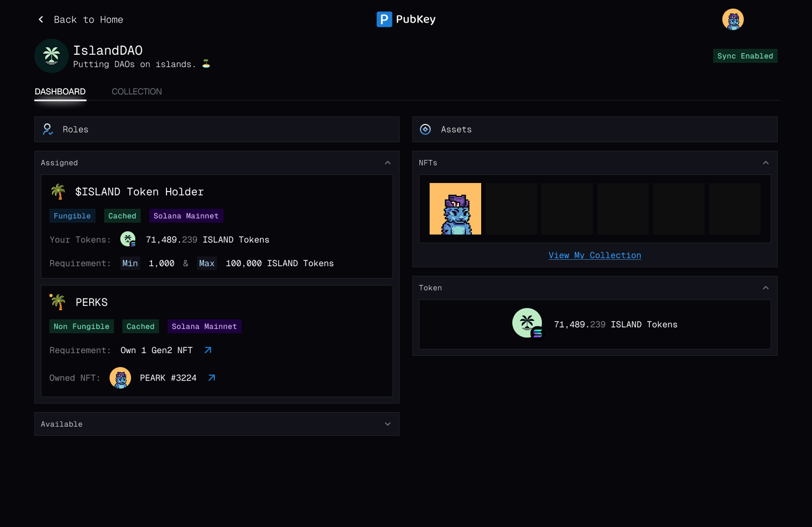
Task: Click the PEARK #3224 owned NFT avatar
Action: coord(120,378)
